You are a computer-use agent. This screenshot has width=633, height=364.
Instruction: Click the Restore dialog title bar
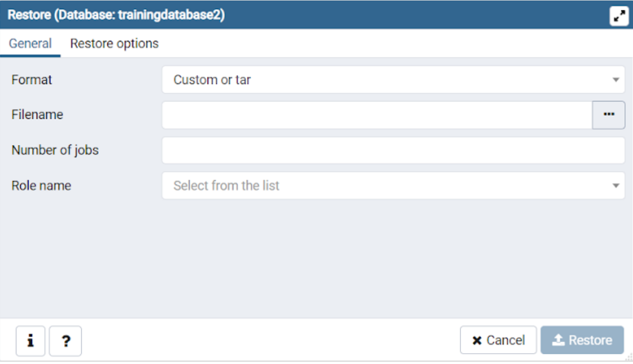(x=287, y=15)
